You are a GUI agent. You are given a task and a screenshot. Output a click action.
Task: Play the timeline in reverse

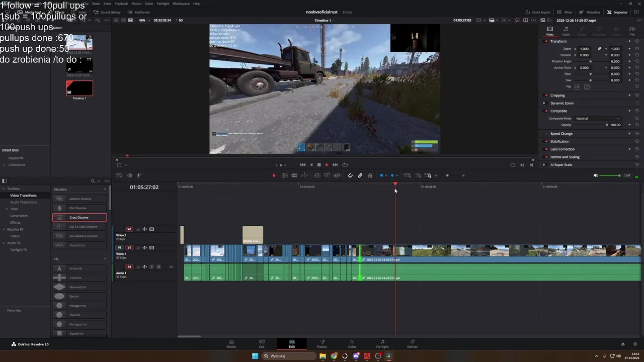pos(311,165)
